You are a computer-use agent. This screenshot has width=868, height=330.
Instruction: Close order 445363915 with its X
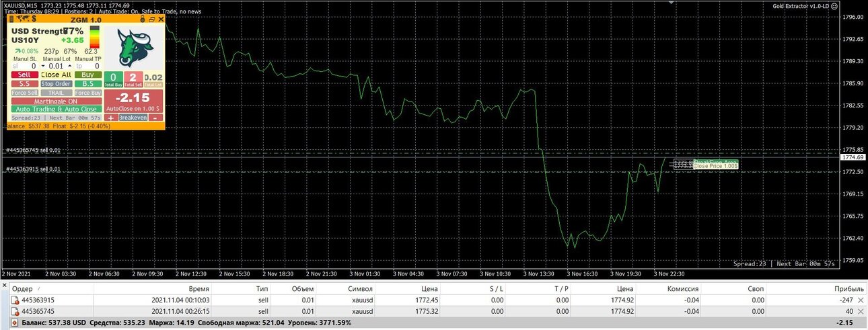point(861,300)
